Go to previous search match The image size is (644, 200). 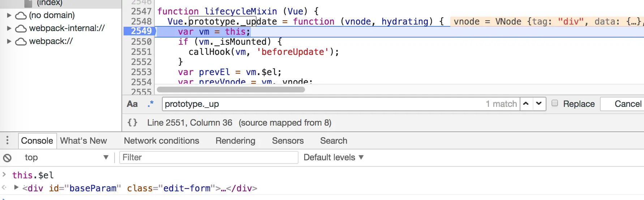coord(526,104)
